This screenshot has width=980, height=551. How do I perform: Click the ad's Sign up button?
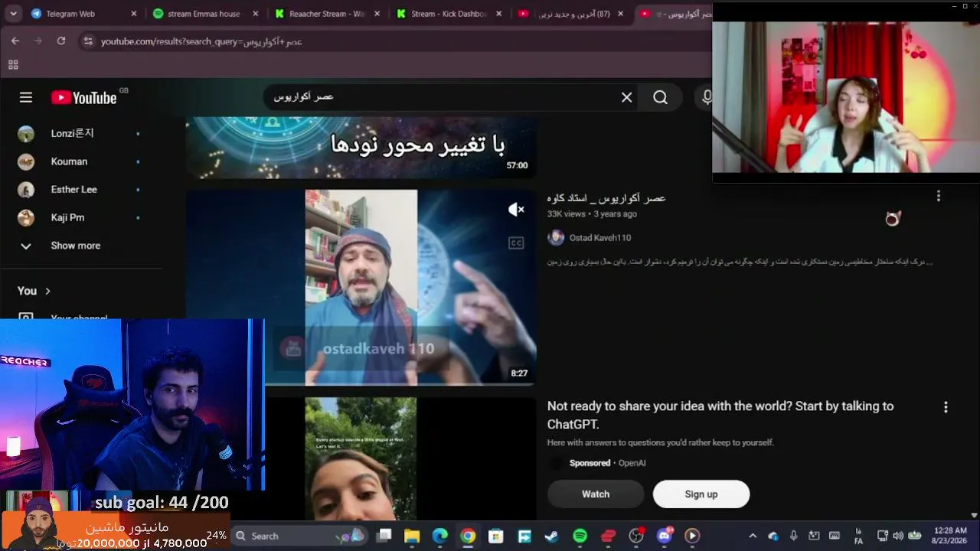(701, 494)
